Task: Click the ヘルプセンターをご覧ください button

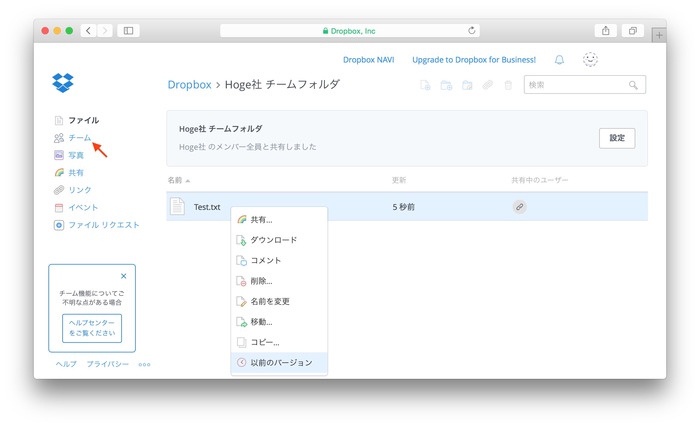Action: pos(92,328)
